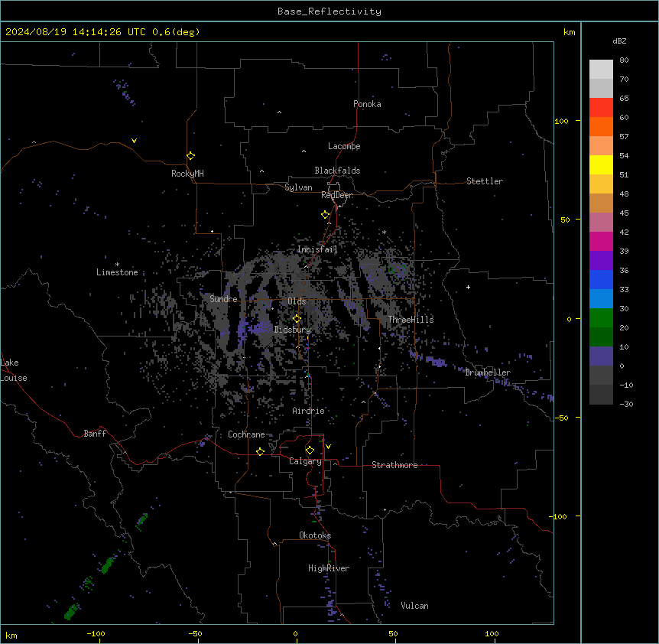Click the Sundre city label
The width and height of the screenshot is (659, 644).
pos(223,299)
